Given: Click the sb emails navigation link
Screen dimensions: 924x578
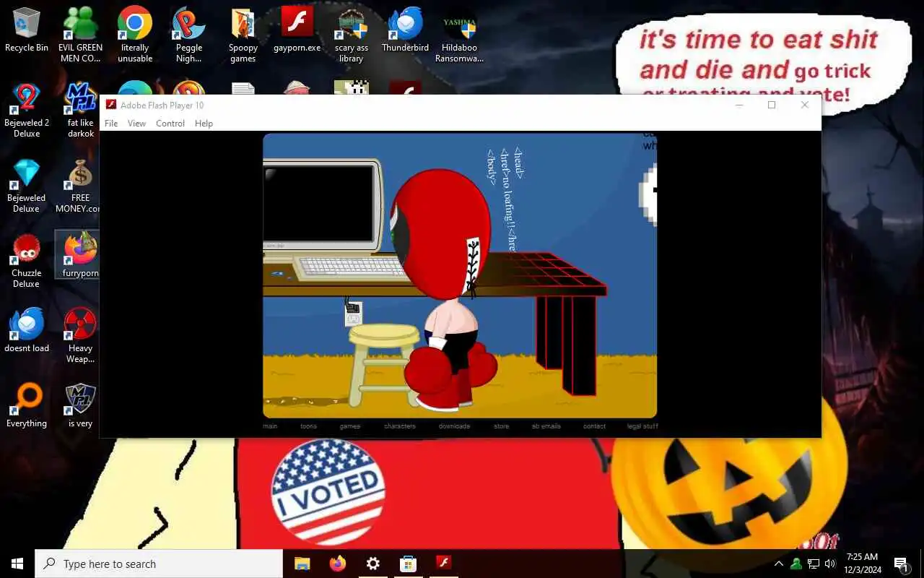Looking at the screenshot, I should pos(546,426).
